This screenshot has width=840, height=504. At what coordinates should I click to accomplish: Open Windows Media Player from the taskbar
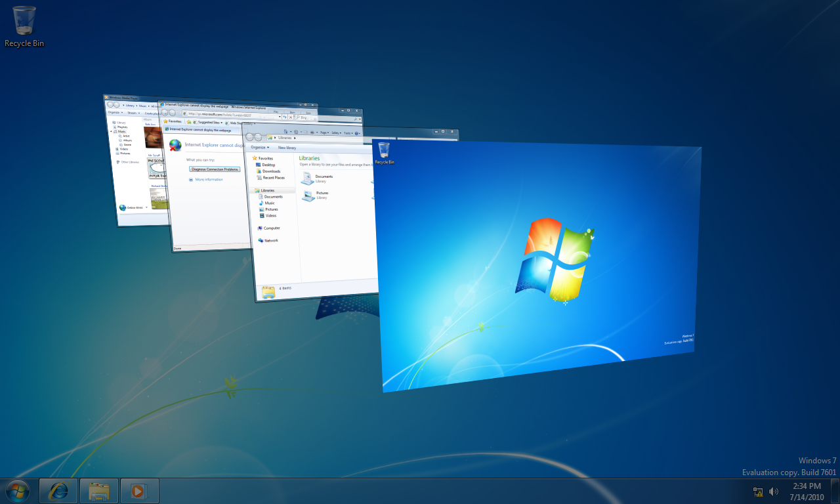140,491
